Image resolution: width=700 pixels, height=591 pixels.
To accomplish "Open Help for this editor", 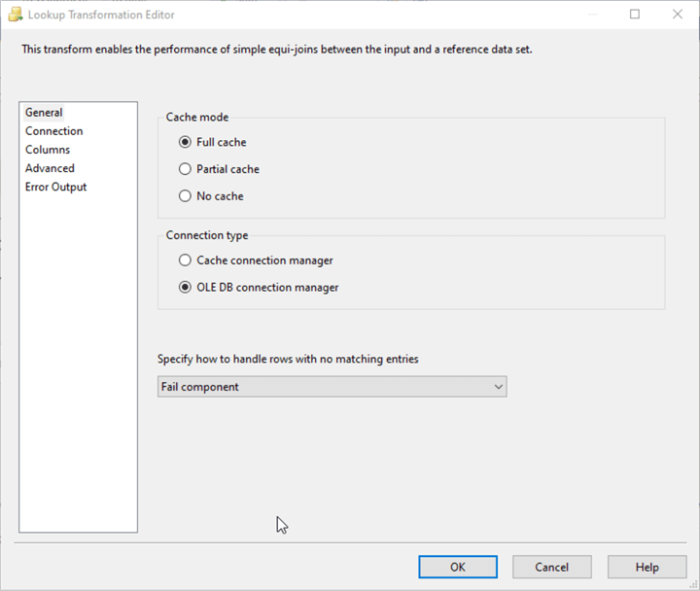I will point(647,567).
